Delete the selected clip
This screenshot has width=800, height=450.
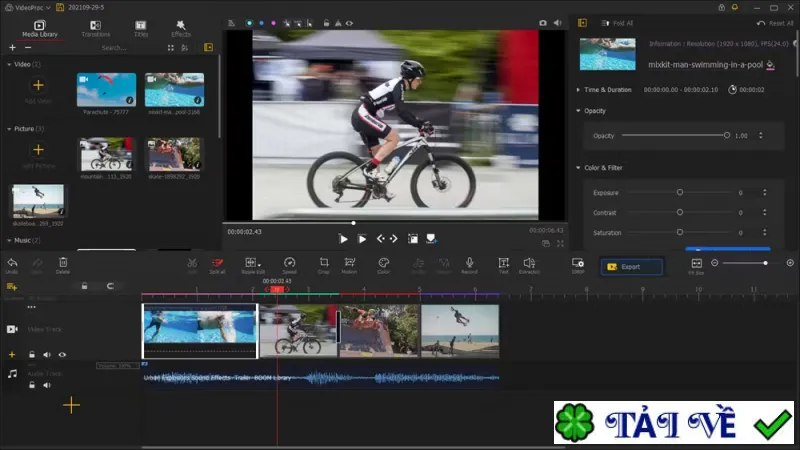click(x=63, y=265)
